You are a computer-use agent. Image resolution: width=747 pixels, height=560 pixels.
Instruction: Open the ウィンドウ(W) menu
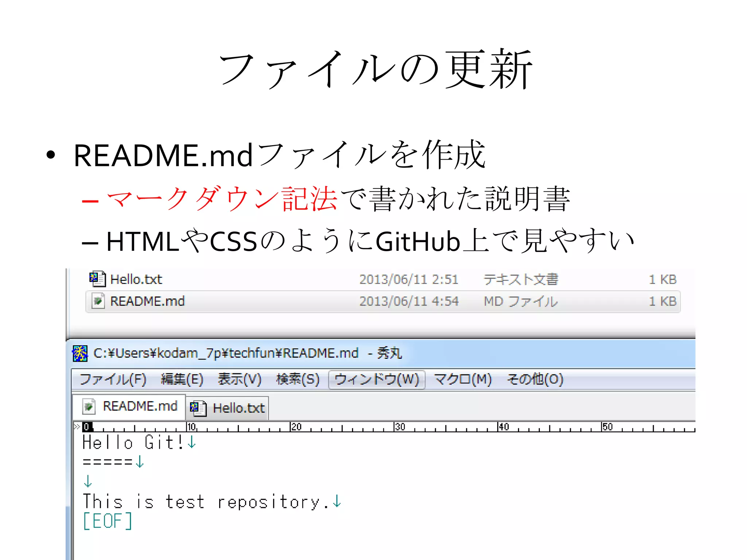(x=377, y=380)
